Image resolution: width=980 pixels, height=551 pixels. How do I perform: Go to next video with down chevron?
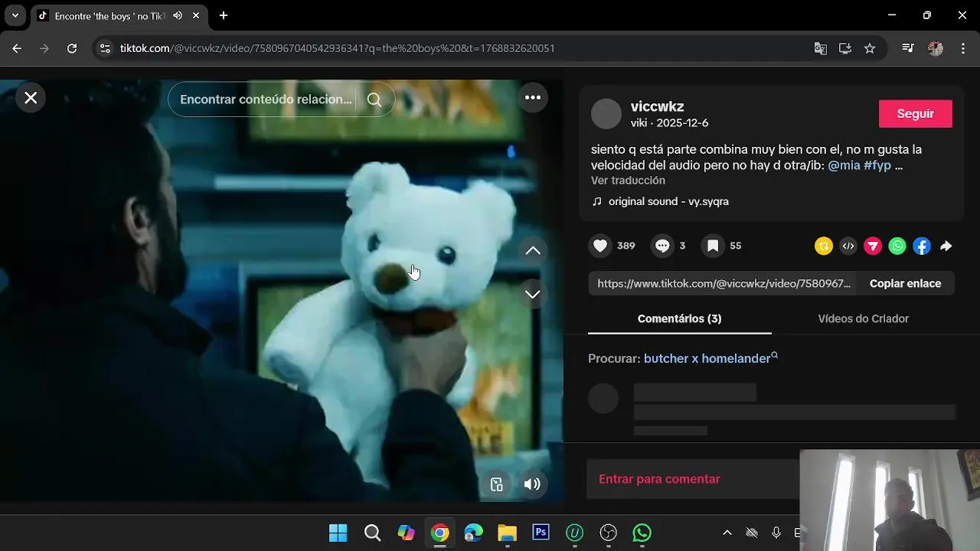[533, 295]
